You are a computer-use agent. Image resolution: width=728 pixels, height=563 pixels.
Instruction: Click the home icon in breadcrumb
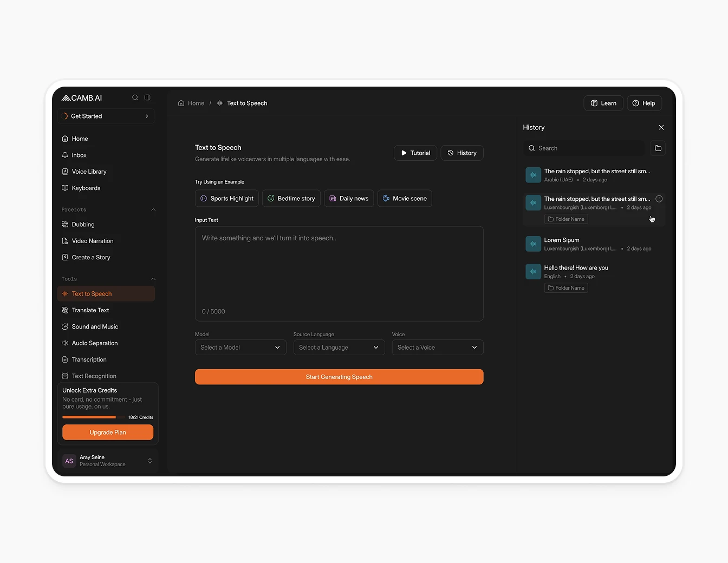click(181, 103)
